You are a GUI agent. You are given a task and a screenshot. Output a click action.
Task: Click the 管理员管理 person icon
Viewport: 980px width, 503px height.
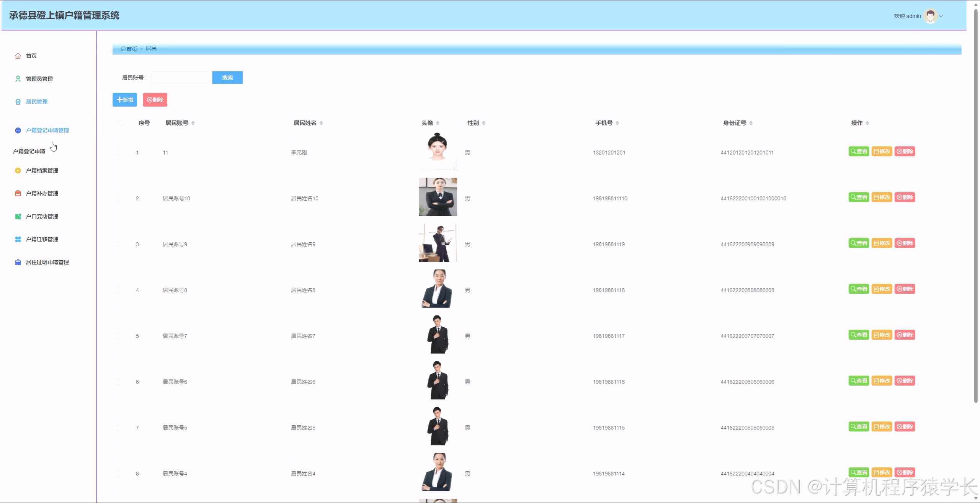pos(18,79)
